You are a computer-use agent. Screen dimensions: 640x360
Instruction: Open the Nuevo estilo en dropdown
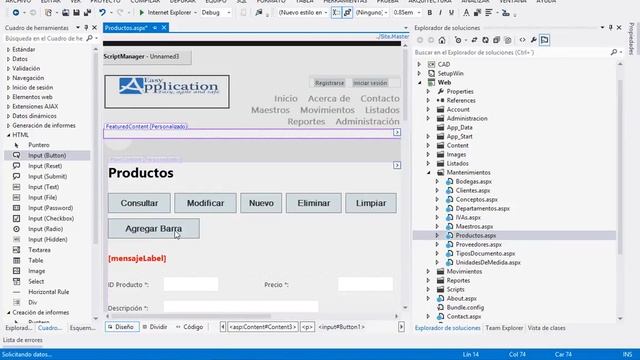[325, 13]
